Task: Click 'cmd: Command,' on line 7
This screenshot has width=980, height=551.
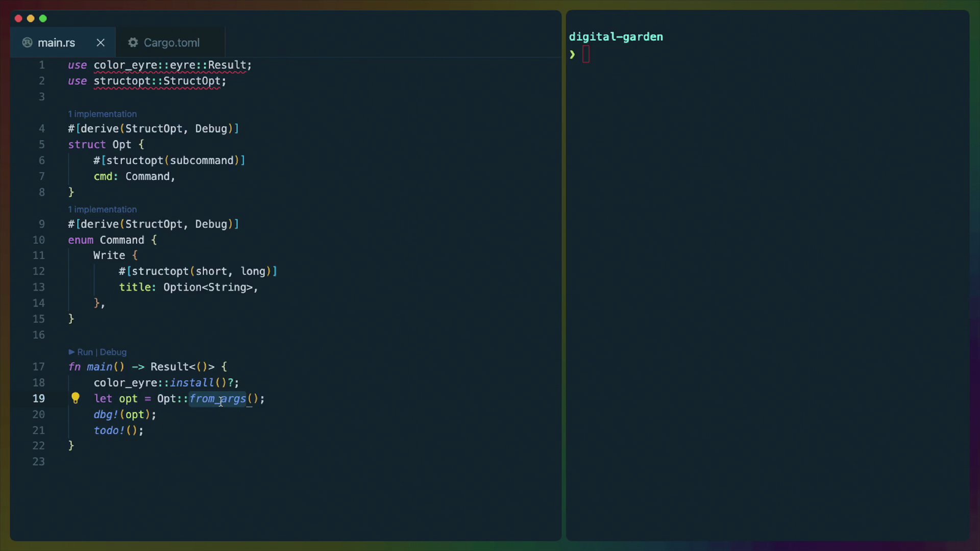Action: (134, 176)
